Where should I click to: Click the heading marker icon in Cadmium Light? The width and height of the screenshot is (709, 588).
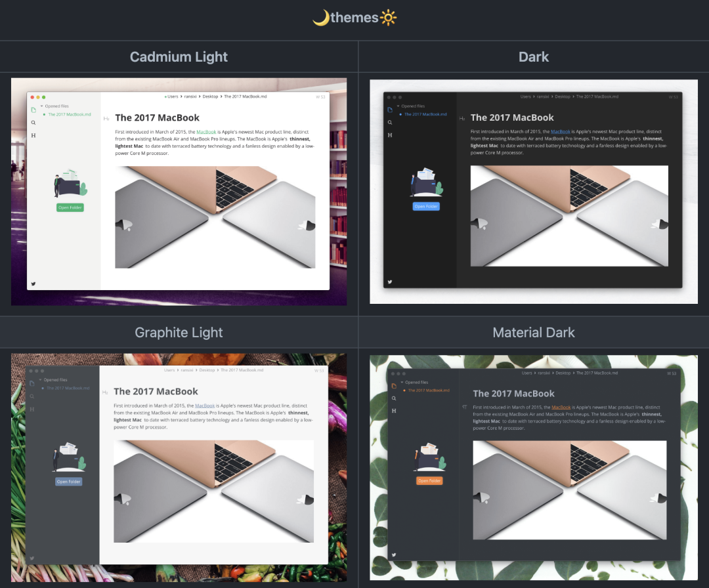point(106,118)
